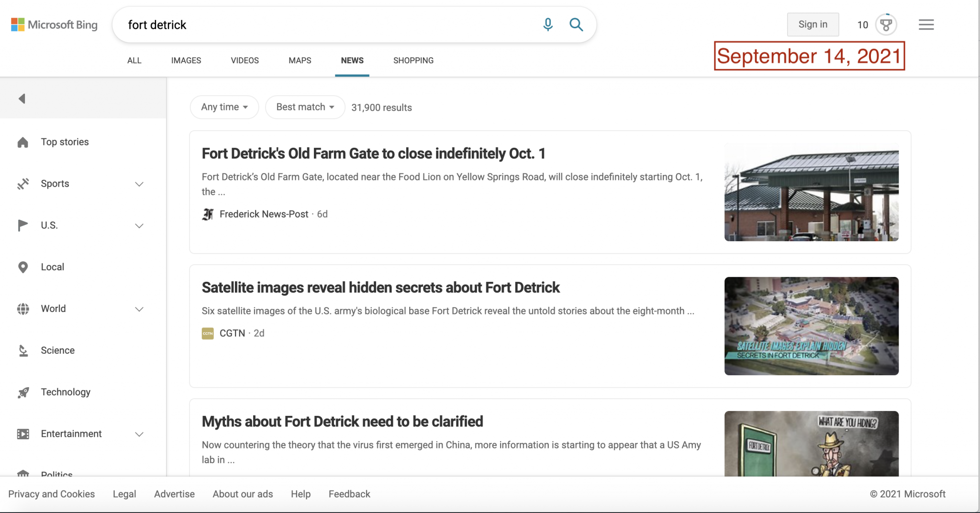Screen dimensions: 980x513
Task: Switch to the VIDEOS tab
Action: pos(245,60)
